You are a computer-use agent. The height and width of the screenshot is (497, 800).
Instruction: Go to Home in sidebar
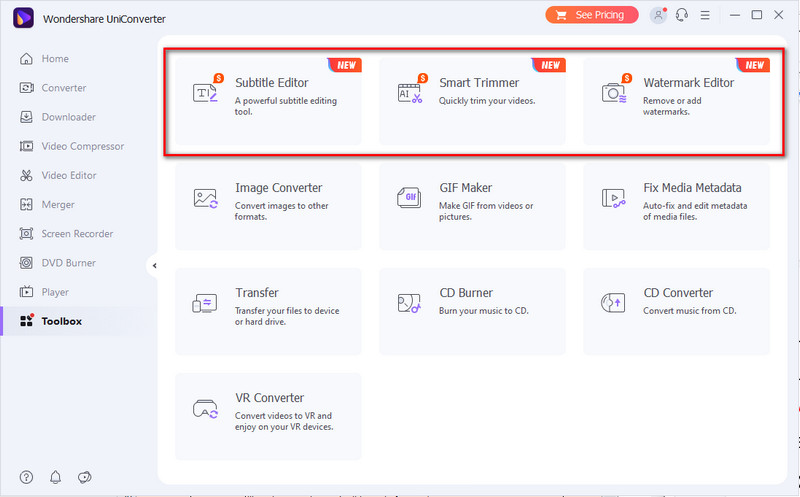(x=55, y=59)
